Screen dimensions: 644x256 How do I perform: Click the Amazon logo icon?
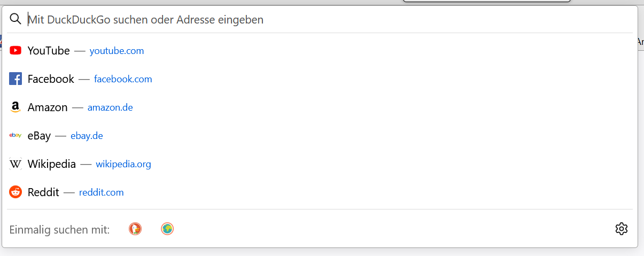[x=15, y=107]
